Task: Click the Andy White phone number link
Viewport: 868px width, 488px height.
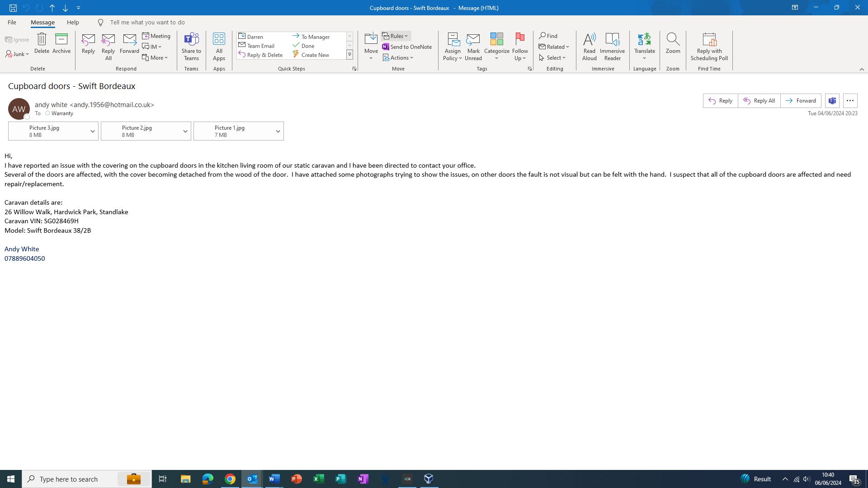Action: (x=24, y=258)
